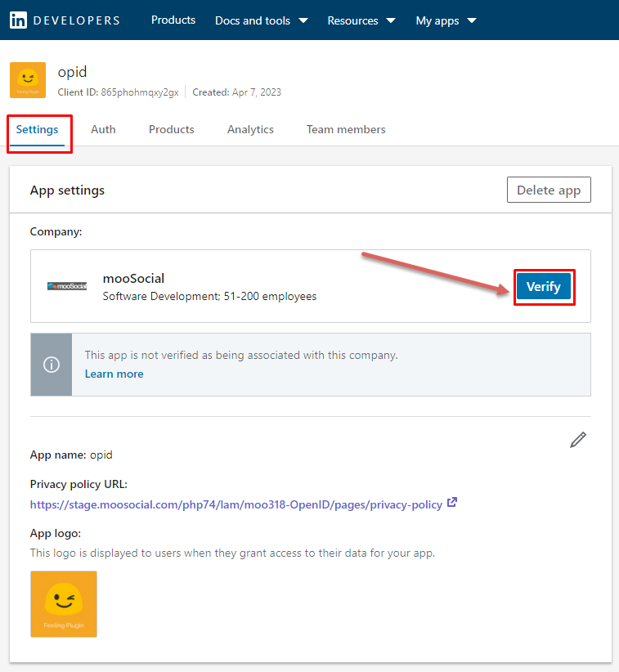The height and width of the screenshot is (672, 619).
Task: Follow the Learn more link
Action: (114, 374)
